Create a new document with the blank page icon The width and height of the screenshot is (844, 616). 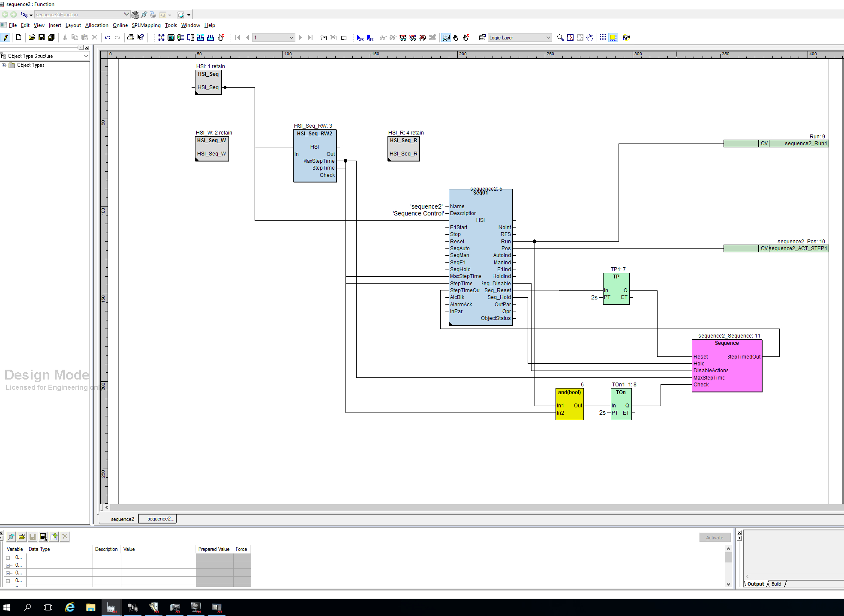[x=18, y=38]
